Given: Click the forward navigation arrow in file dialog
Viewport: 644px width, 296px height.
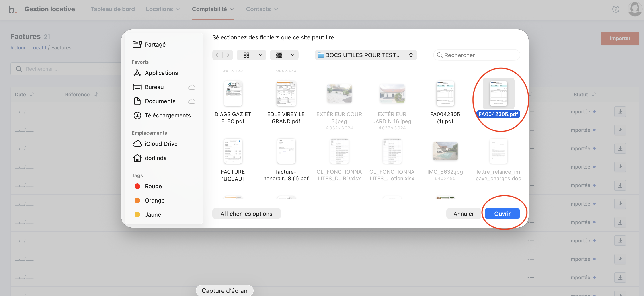Looking at the screenshot, I should pos(228,55).
